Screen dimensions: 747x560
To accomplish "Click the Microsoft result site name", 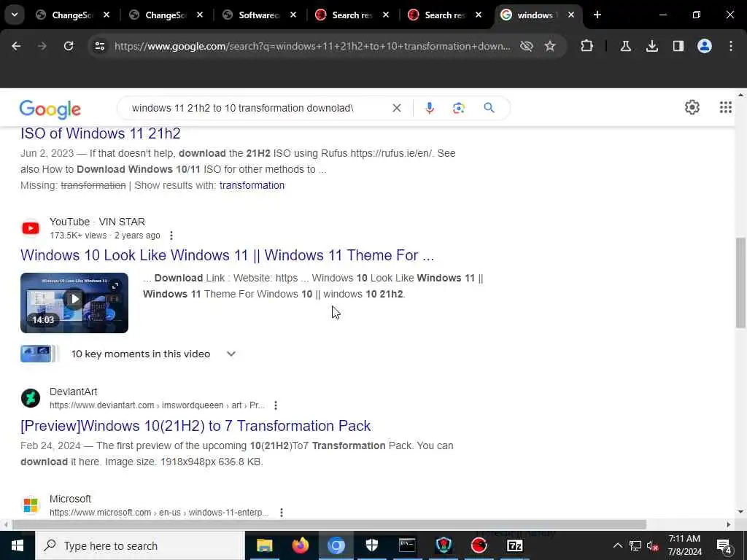I will [70, 499].
